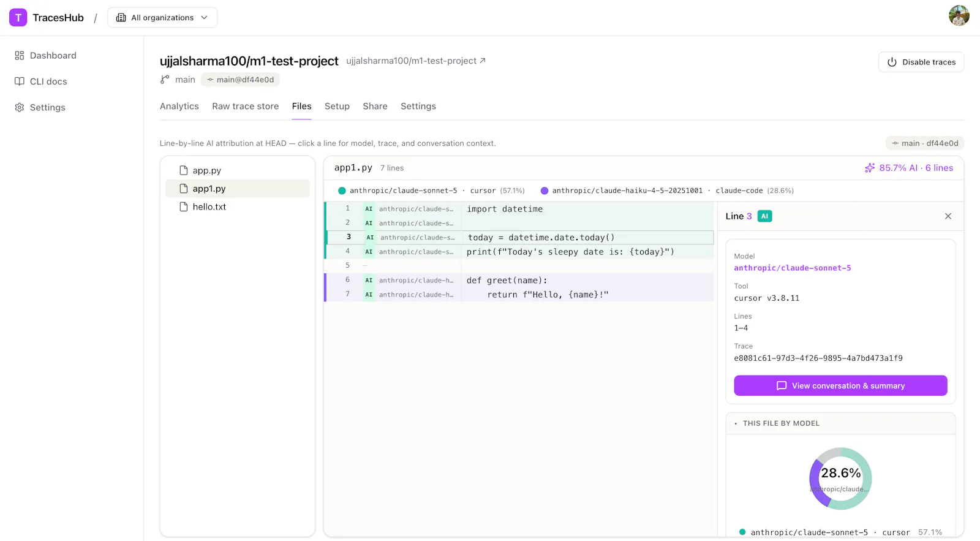Select the main@df44e0d commit chip
This screenshot has width=980, height=541.
coord(240,80)
